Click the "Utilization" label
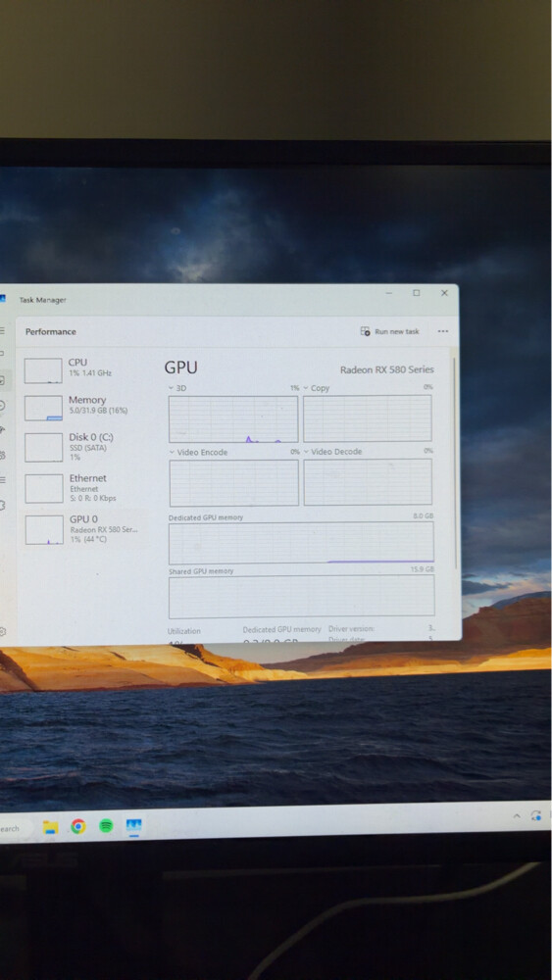Viewport: 552px width, 980px height. pyautogui.click(x=183, y=631)
